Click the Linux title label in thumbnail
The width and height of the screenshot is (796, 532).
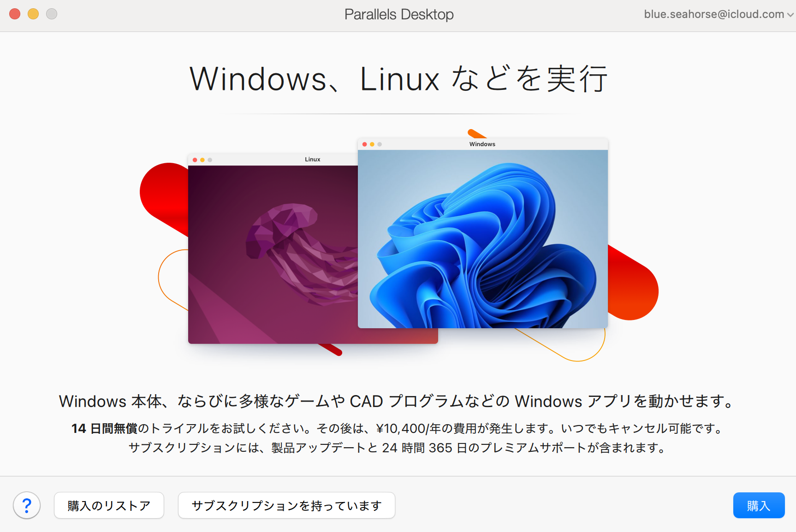313,160
